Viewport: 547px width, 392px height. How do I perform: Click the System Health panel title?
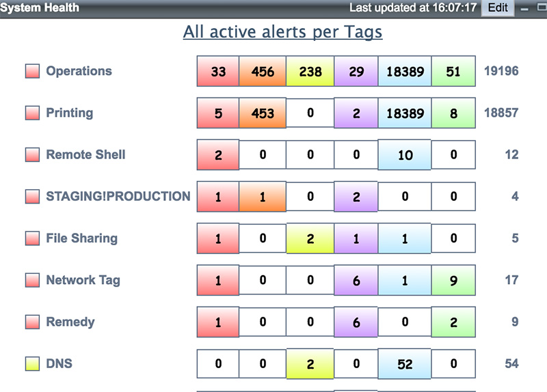coord(40,8)
